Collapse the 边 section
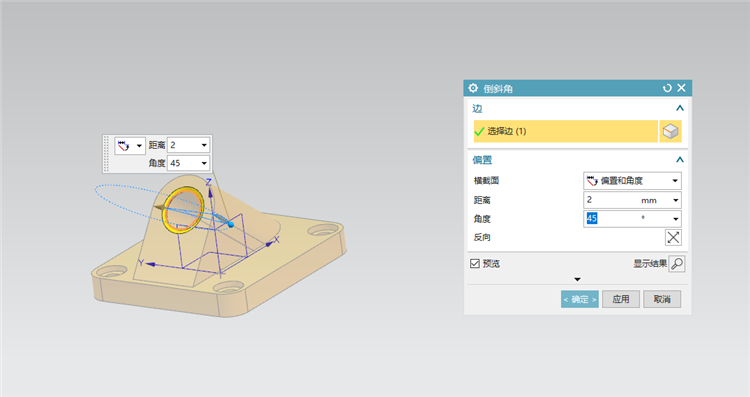This screenshot has height=397, width=750. tap(680, 109)
